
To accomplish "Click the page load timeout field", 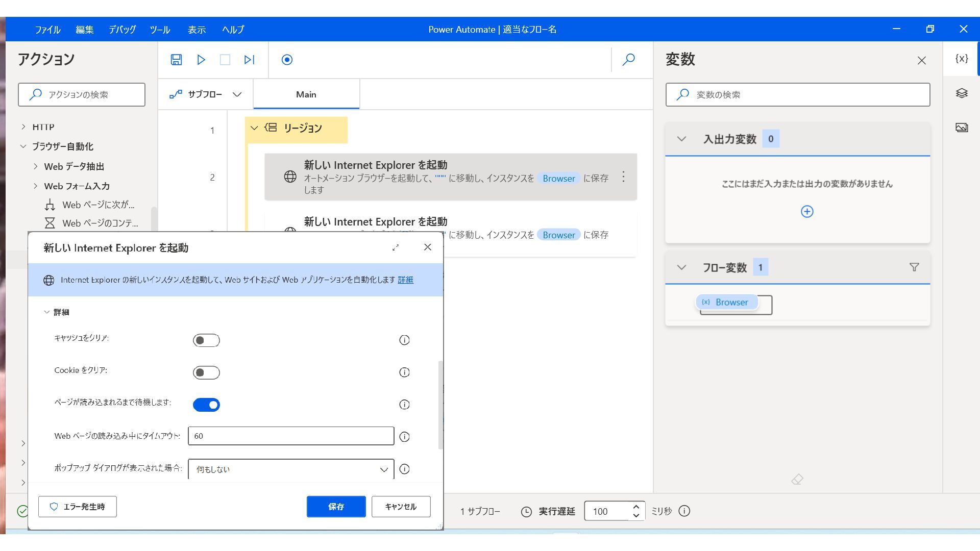I will pos(291,436).
